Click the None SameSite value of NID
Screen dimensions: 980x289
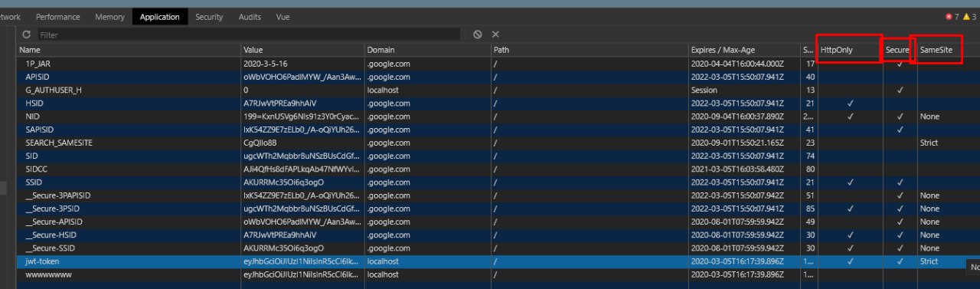click(x=929, y=117)
